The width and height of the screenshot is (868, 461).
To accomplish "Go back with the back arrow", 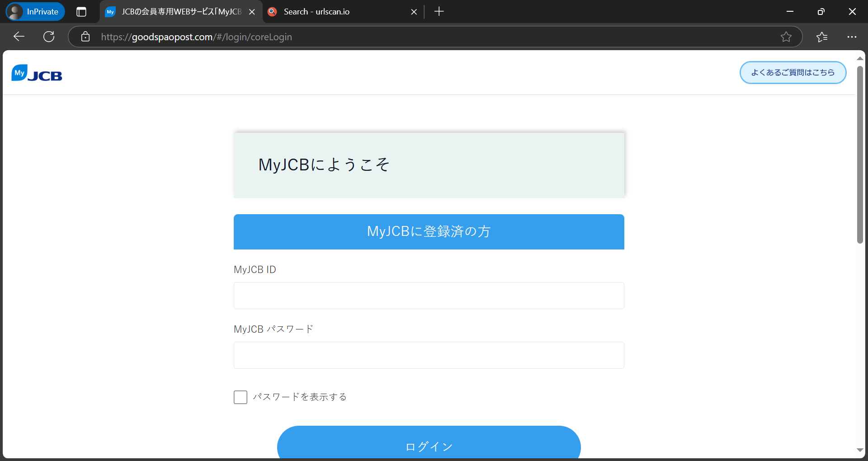I will pos(19,37).
